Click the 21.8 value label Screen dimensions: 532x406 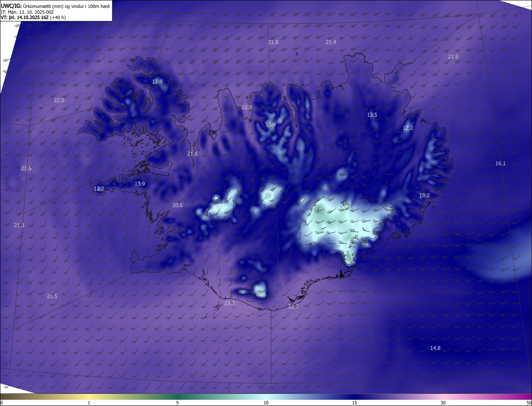click(x=273, y=42)
